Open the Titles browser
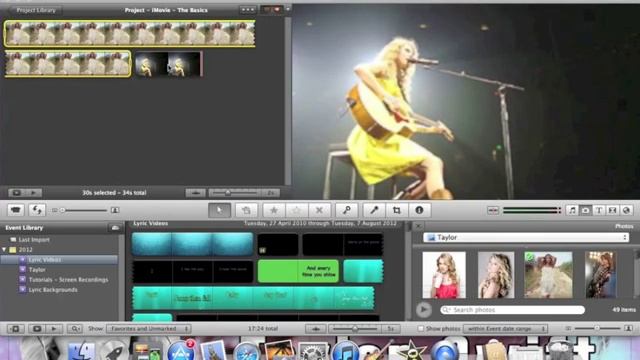This screenshot has height=360, width=640. [599, 210]
